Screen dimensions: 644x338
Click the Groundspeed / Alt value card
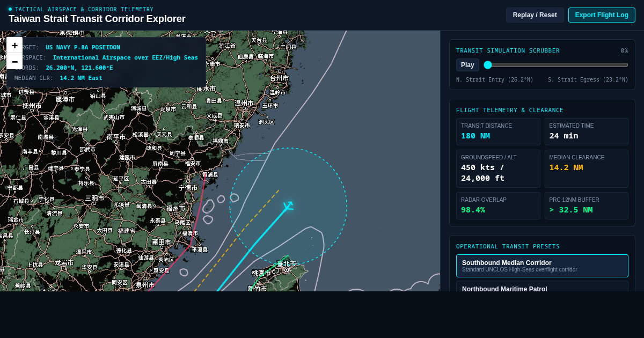tap(498, 168)
